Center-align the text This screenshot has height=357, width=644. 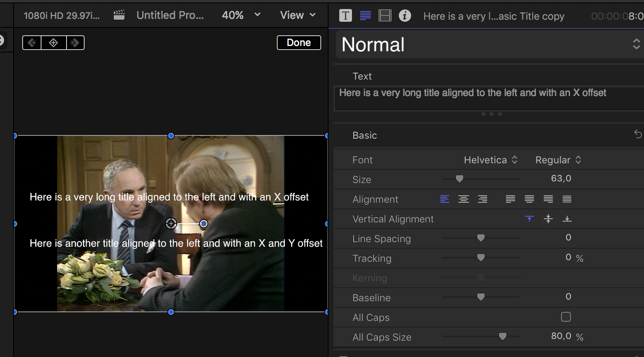click(x=464, y=199)
